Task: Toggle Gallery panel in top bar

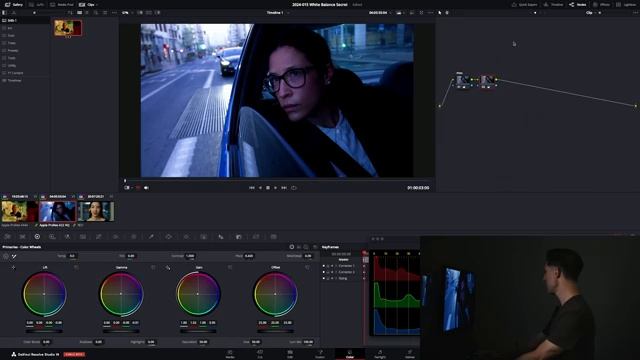Action: pos(14,4)
